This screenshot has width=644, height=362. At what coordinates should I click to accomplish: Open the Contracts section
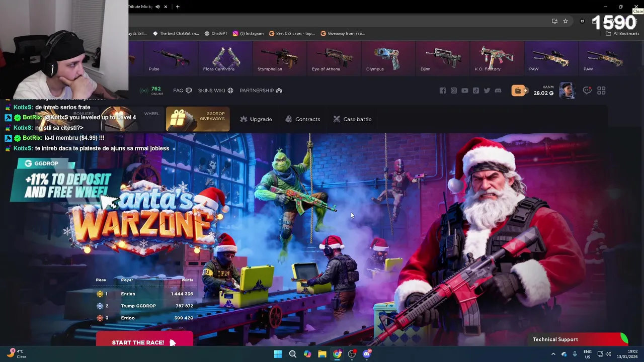click(x=302, y=119)
